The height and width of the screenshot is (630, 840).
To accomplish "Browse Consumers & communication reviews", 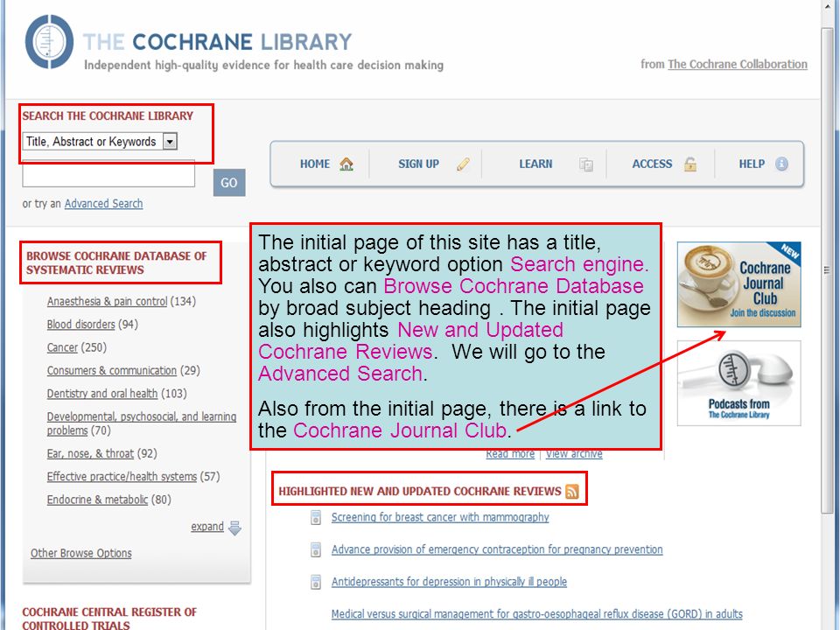I will [x=111, y=370].
